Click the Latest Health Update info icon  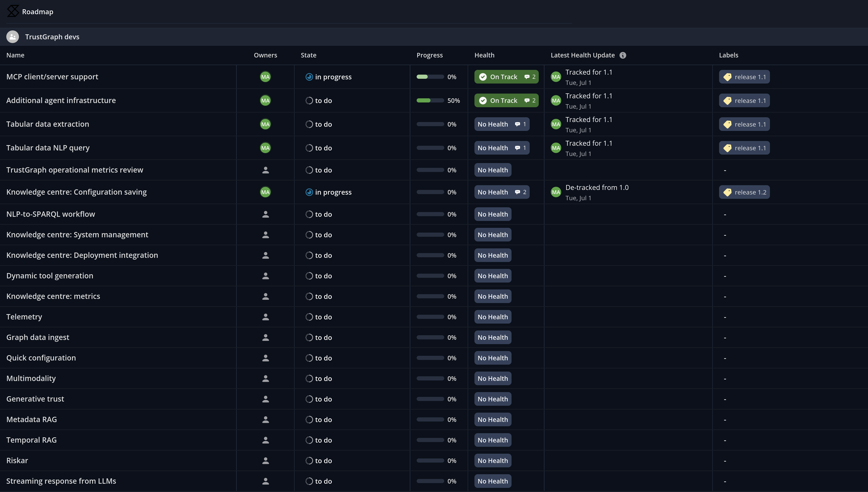pos(623,55)
